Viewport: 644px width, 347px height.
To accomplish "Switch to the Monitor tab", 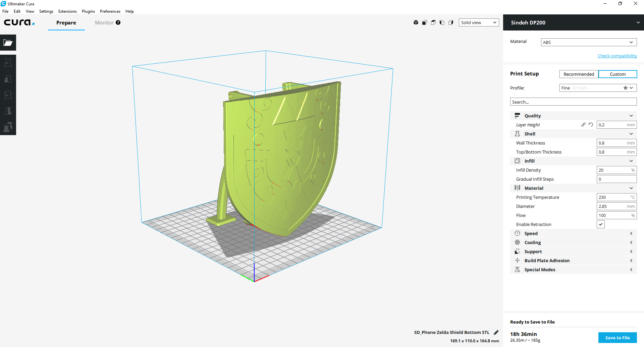I will [104, 22].
